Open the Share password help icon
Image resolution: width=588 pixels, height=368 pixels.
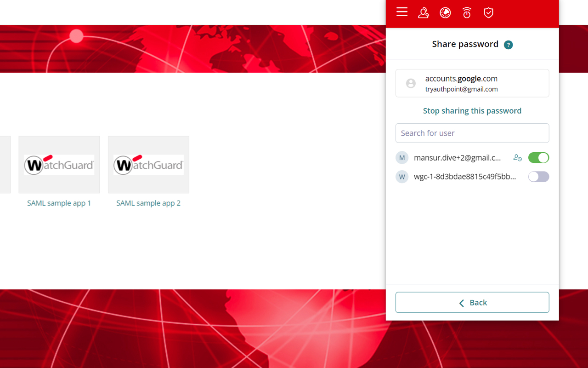pyautogui.click(x=509, y=45)
